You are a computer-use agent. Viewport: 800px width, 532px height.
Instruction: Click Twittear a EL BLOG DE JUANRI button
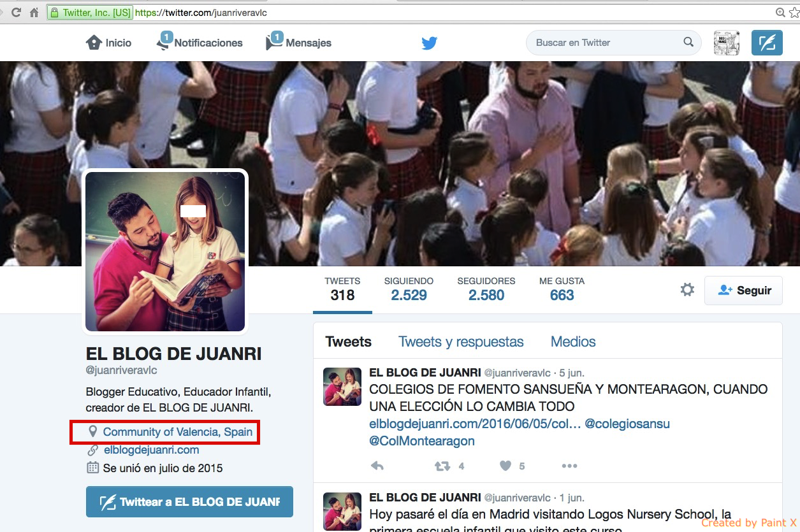[189, 502]
